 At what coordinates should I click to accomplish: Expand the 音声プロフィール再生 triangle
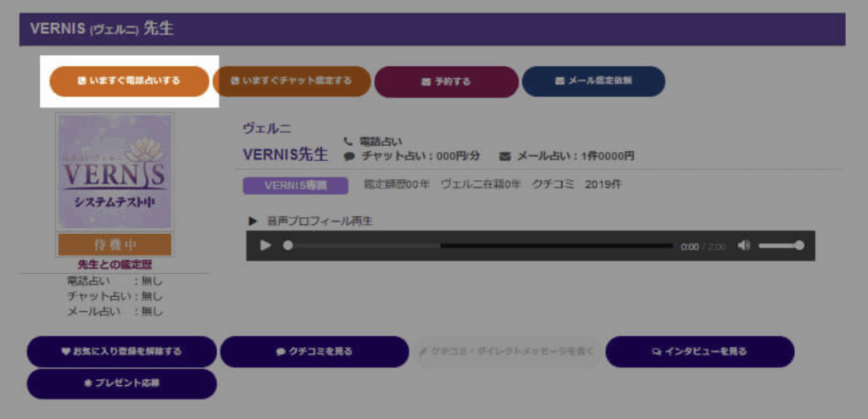(x=252, y=221)
